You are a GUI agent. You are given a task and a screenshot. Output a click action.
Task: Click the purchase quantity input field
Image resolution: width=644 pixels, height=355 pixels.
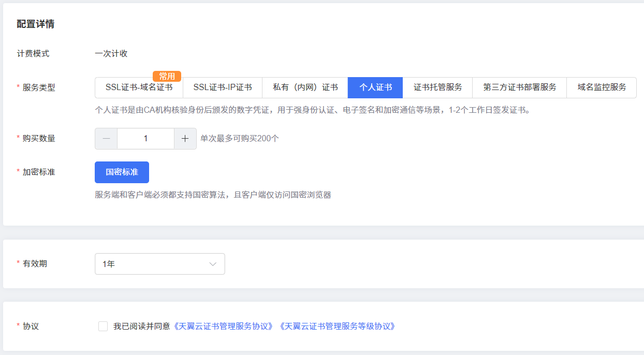145,139
